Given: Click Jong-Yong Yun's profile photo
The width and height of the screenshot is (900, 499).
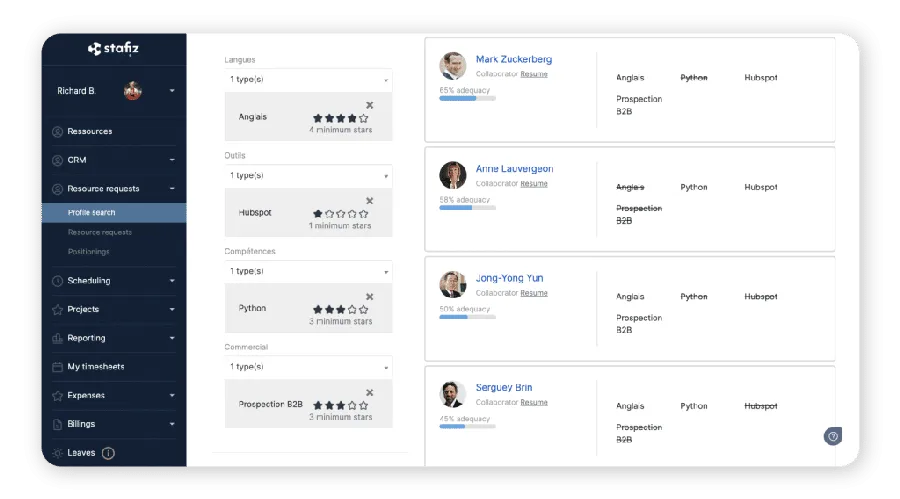Looking at the screenshot, I should [453, 284].
